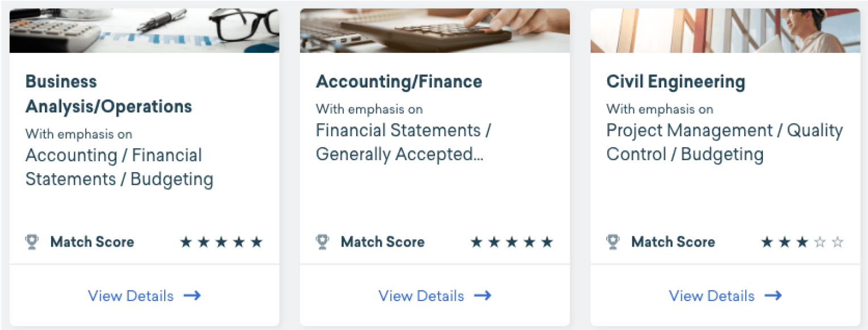868x330 pixels.
Task: Open View Details for Accounting/Finance
Action: tap(421, 296)
